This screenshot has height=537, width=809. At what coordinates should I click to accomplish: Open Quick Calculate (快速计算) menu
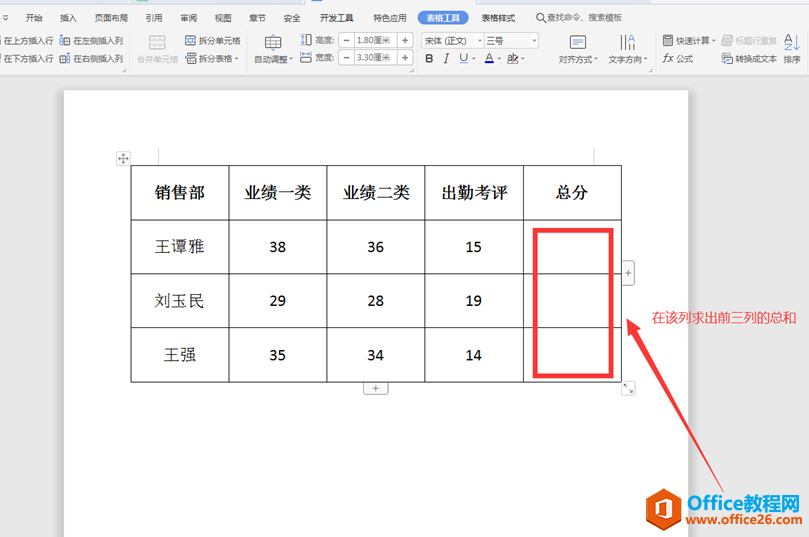pos(689,40)
